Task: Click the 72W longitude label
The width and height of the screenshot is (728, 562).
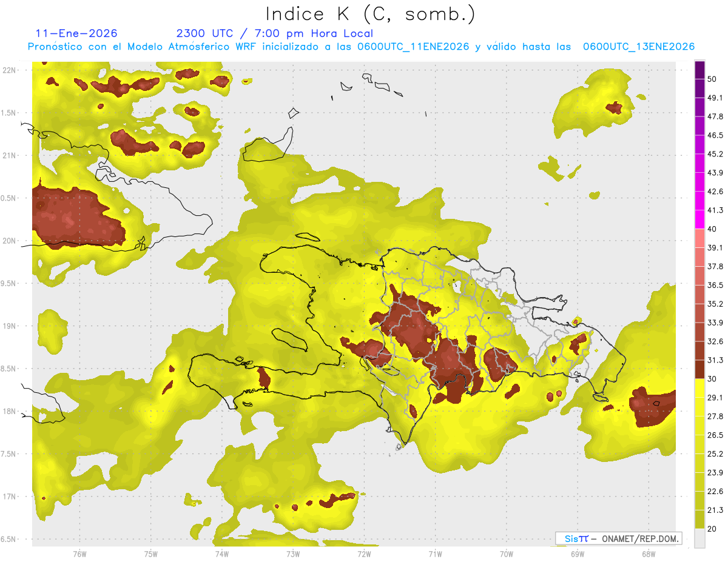Action: pos(363,554)
